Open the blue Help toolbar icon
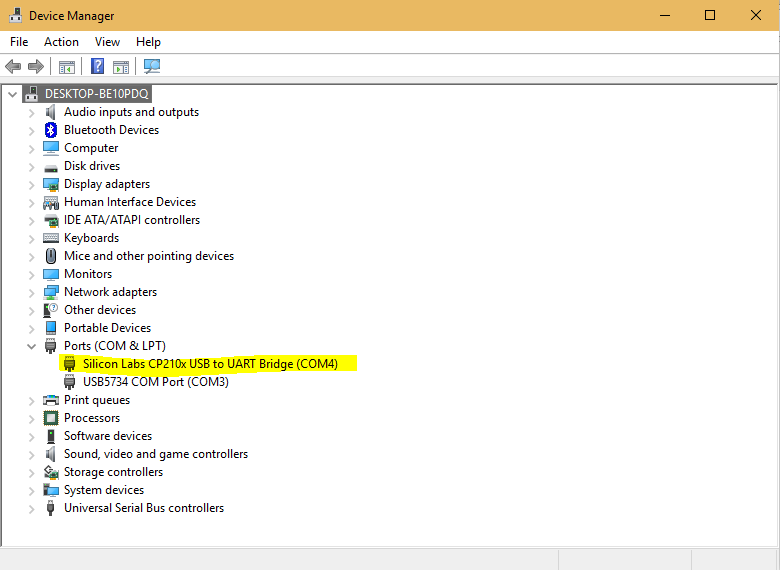Viewport: 780px width, 570px height. 98,66
